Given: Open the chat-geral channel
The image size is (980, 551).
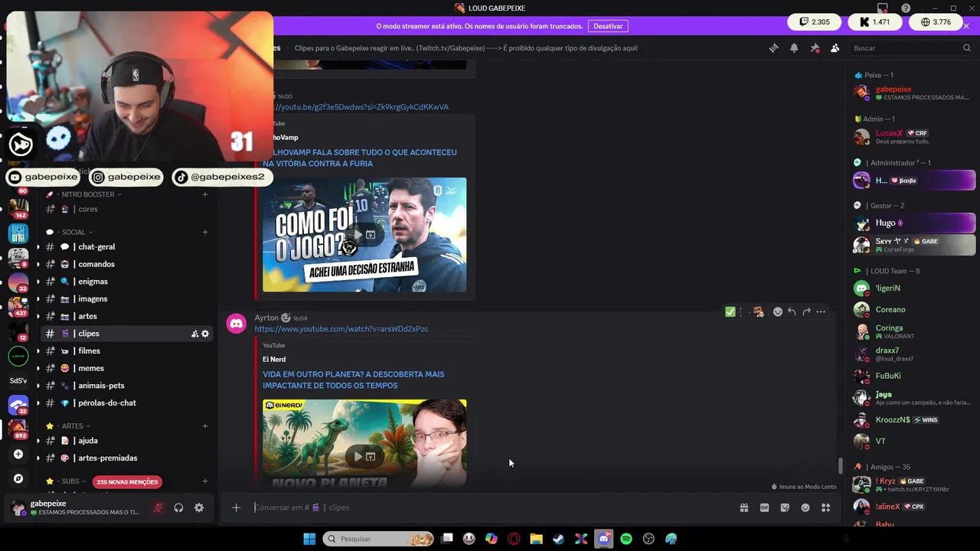Looking at the screenshot, I should coord(126,246).
